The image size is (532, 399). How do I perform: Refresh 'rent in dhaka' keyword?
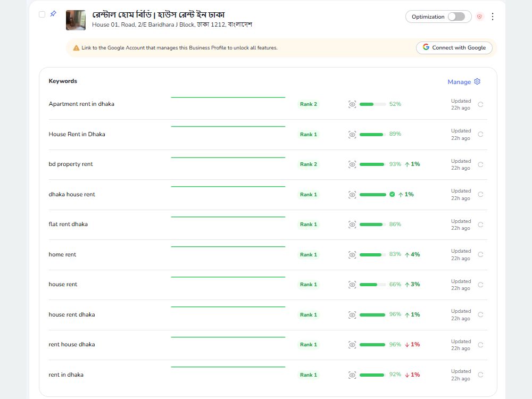pyautogui.click(x=480, y=375)
